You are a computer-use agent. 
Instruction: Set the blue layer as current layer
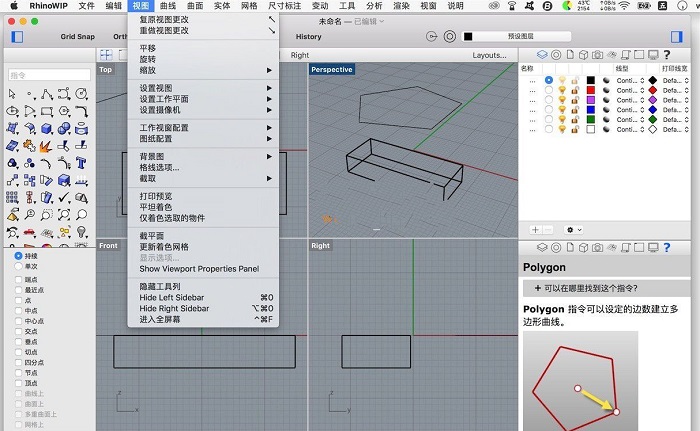[x=549, y=110]
